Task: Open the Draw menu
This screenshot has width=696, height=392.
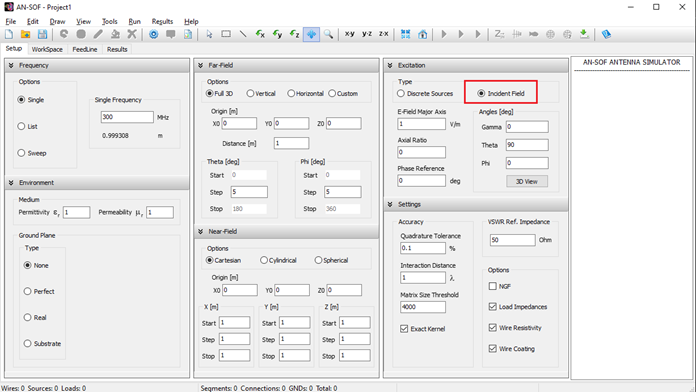Action: (x=57, y=21)
